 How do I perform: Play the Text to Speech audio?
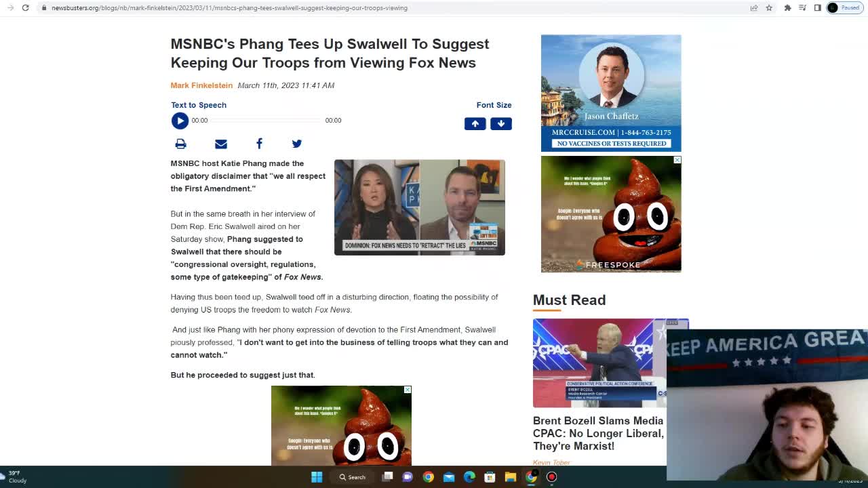[180, 121]
